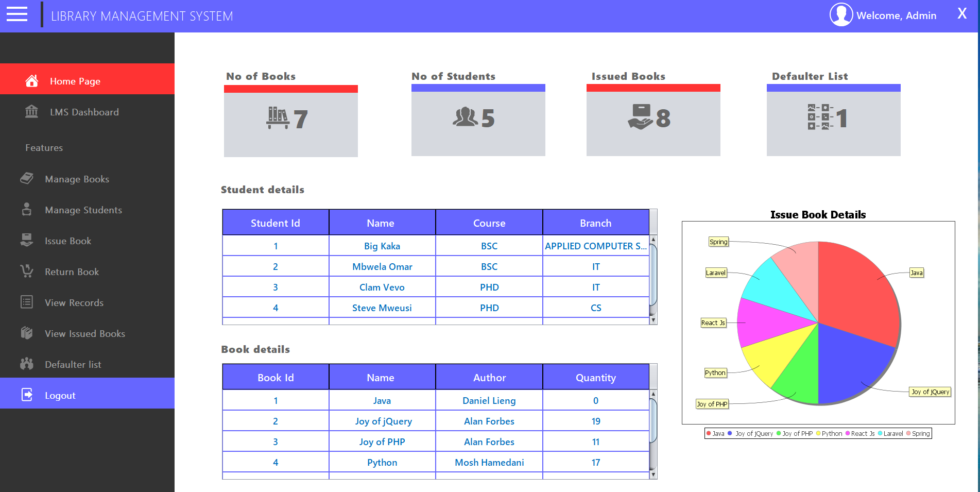This screenshot has width=980, height=492.
Task: Click the Logout arrow icon
Action: [27, 395]
